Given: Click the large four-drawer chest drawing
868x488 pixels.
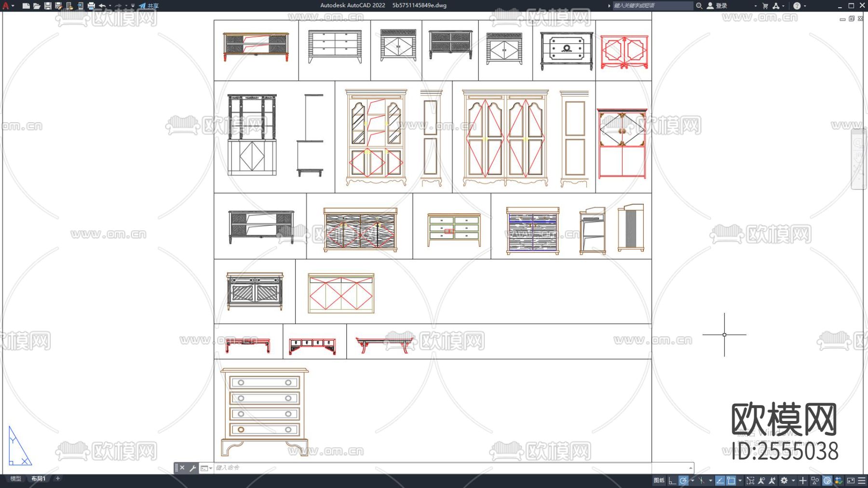Looking at the screenshot, I should click(x=264, y=412).
